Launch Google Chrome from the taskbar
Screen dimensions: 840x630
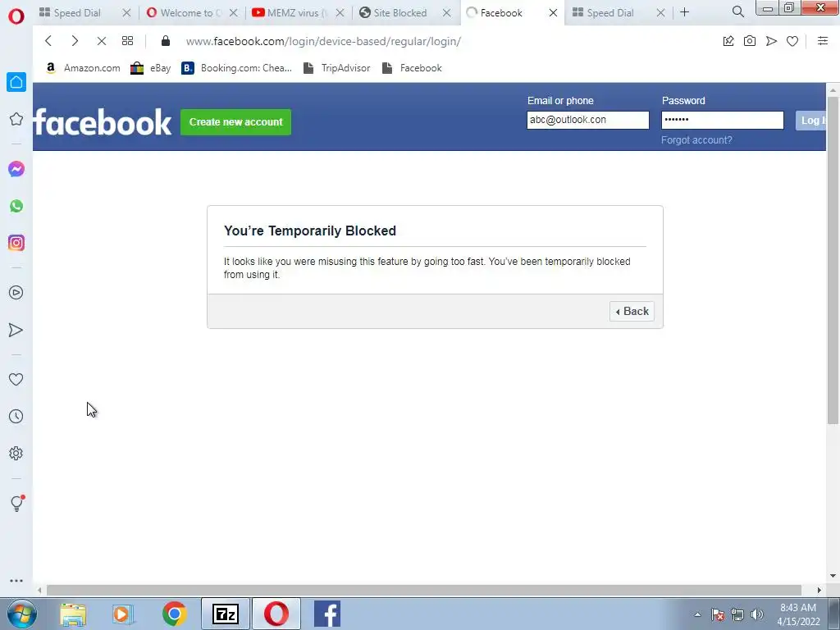(x=174, y=614)
